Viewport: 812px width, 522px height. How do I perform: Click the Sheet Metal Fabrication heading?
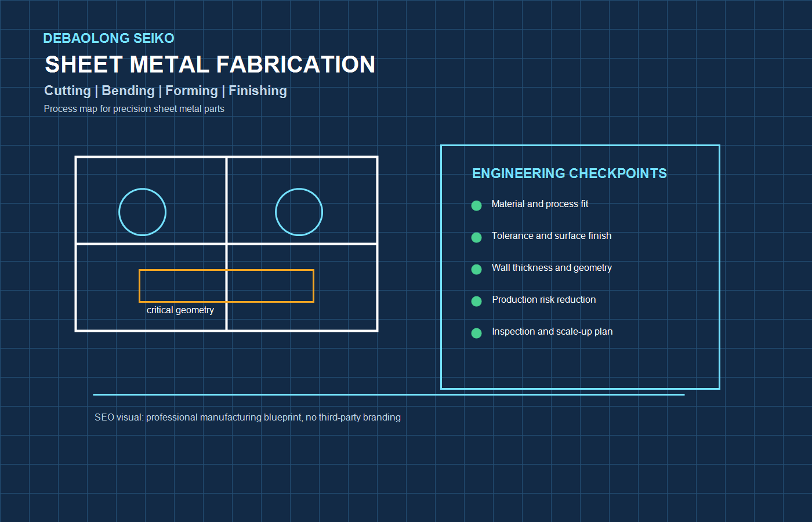(x=209, y=64)
